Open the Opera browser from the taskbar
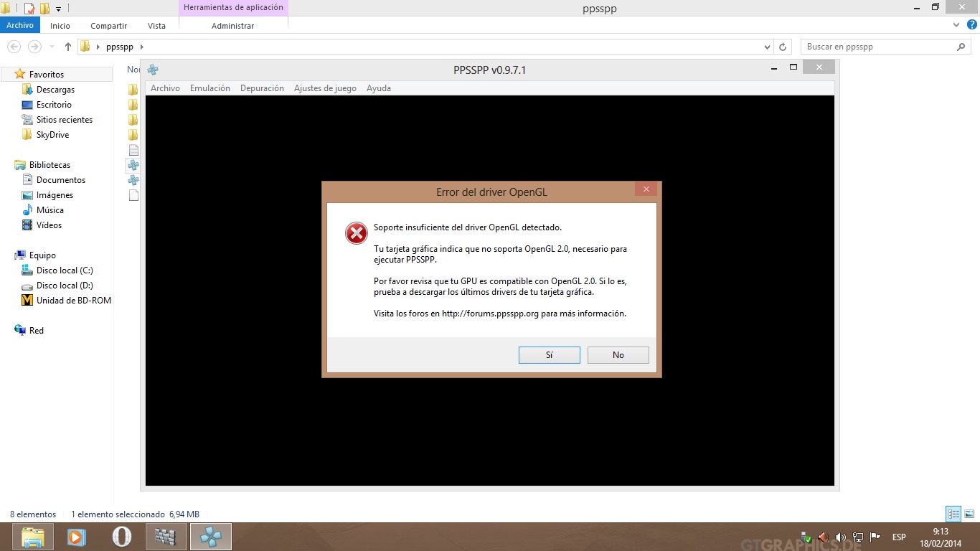 (x=122, y=537)
